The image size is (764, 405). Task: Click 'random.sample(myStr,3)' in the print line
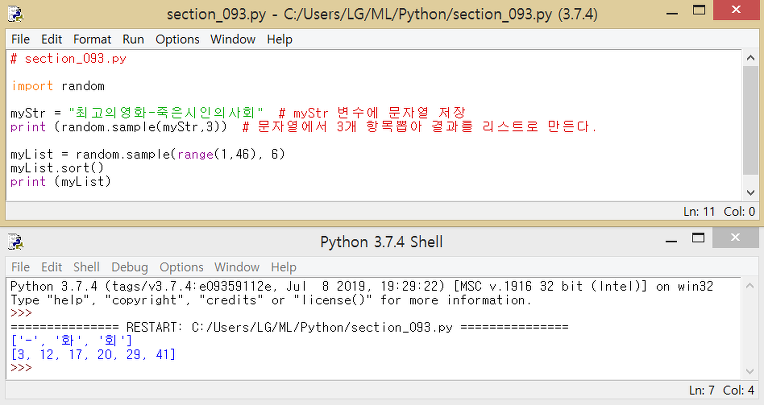click(141, 127)
